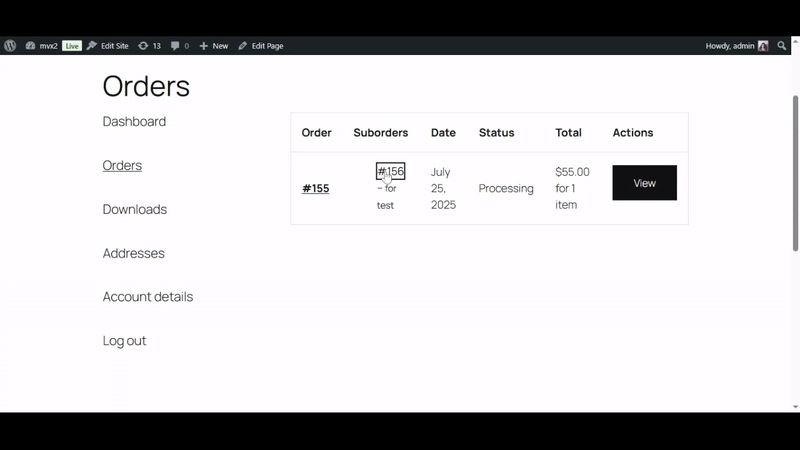Click the plus New content button
Image resolution: width=800 pixels, height=450 pixels.
pos(214,46)
